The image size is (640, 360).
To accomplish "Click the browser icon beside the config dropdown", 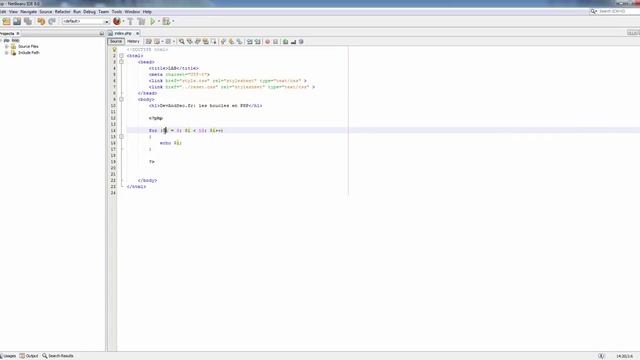I will (x=117, y=21).
